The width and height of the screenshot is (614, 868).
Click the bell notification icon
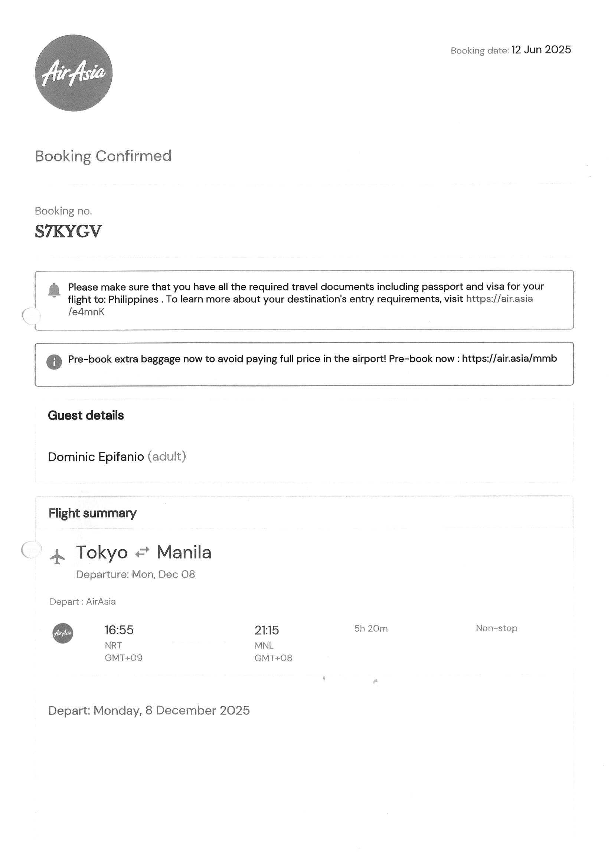point(54,290)
